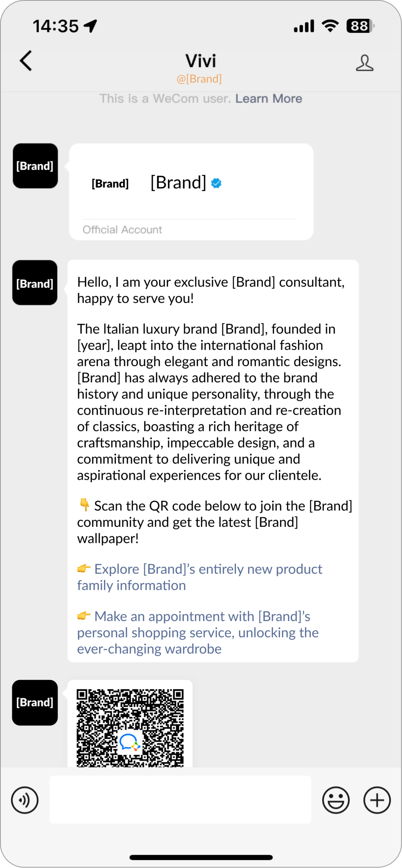Click the Learn More link

click(x=268, y=99)
